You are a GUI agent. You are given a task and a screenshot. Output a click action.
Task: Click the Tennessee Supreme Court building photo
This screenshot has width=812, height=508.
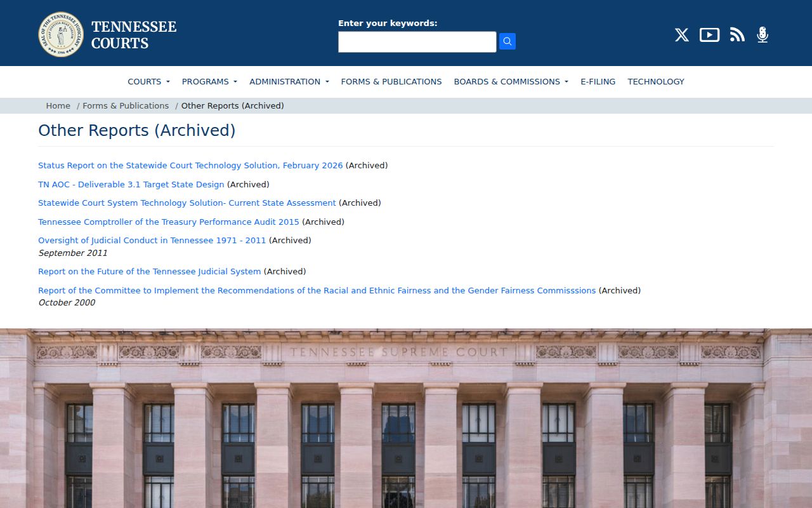[x=406, y=418]
